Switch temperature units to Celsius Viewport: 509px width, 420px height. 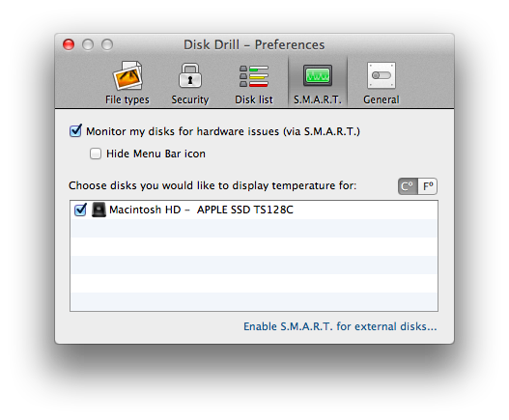[408, 186]
